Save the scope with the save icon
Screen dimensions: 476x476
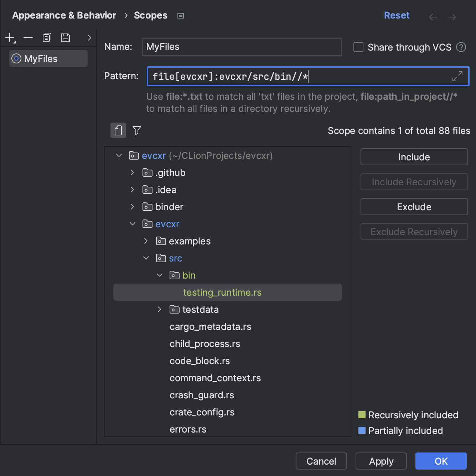(x=65, y=37)
